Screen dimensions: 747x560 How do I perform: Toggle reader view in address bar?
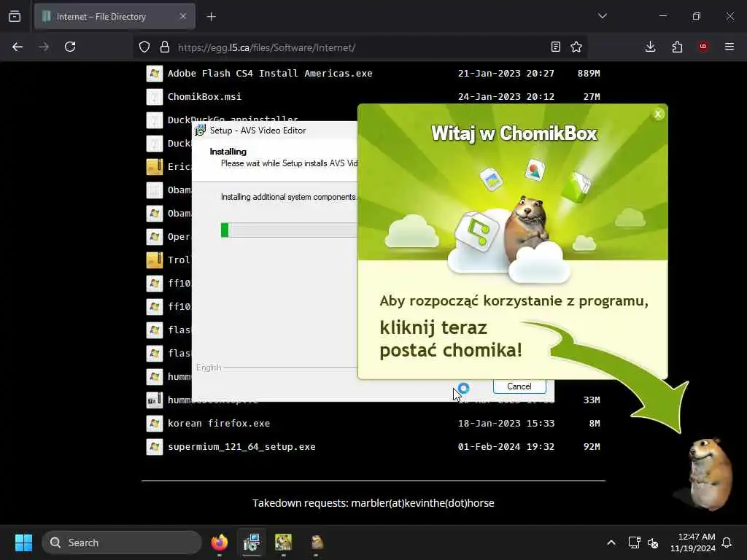(x=555, y=47)
